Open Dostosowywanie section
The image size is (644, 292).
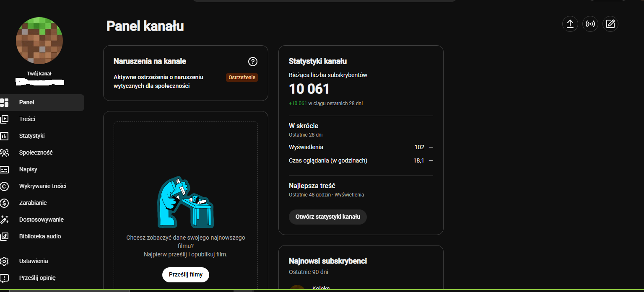point(42,220)
